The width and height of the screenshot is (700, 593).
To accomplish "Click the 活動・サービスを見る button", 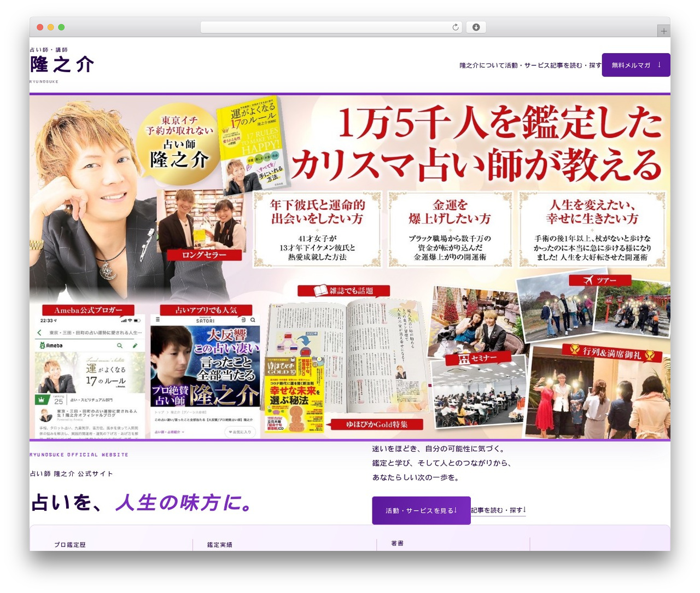I will (x=421, y=510).
